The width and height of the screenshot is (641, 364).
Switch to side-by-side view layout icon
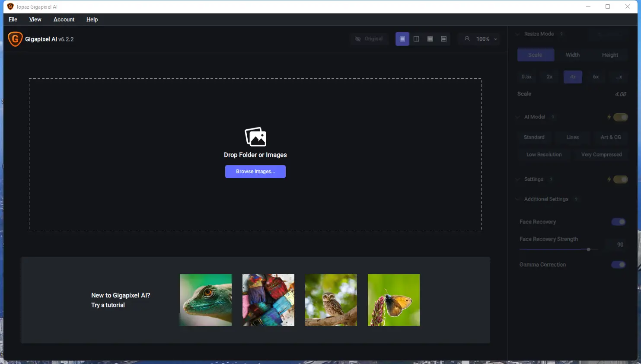pos(430,39)
